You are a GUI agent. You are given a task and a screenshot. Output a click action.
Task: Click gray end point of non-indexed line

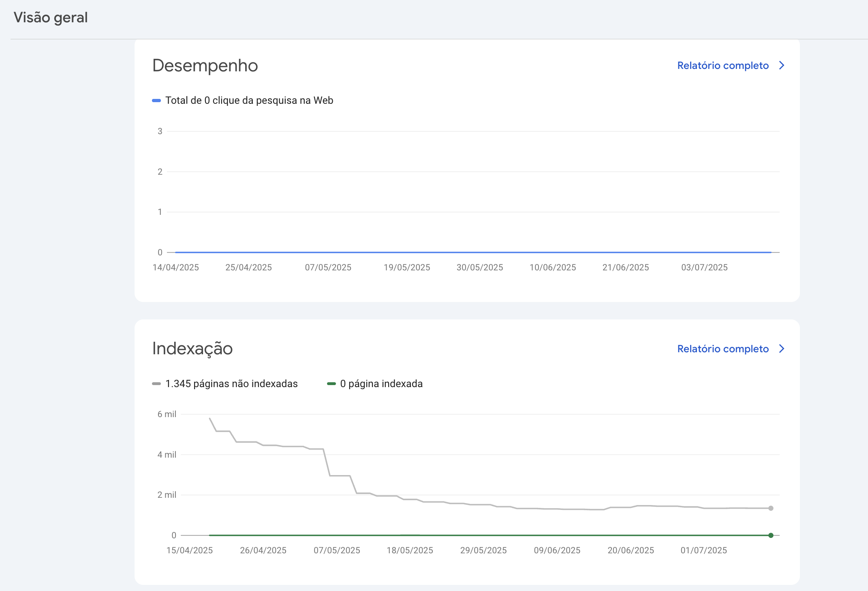click(x=771, y=508)
